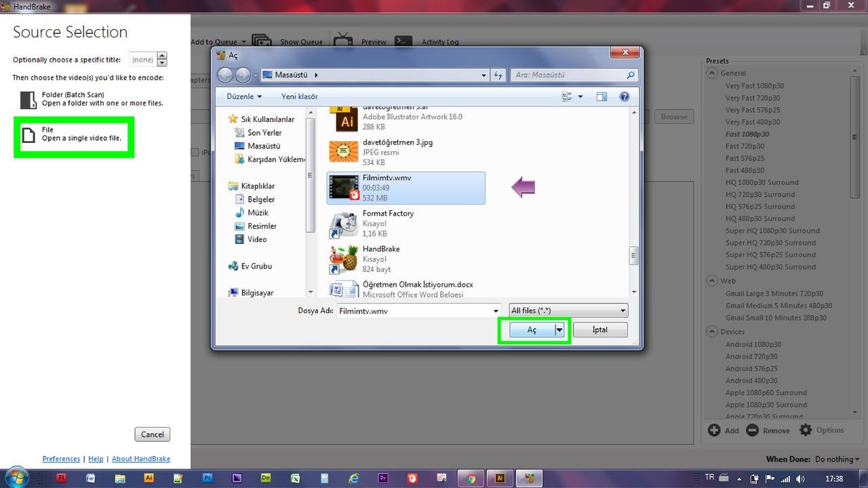Select the Very Fast 1080p30 preset
Viewport: 868px width, 488px height.
click(x=755, y=86)
